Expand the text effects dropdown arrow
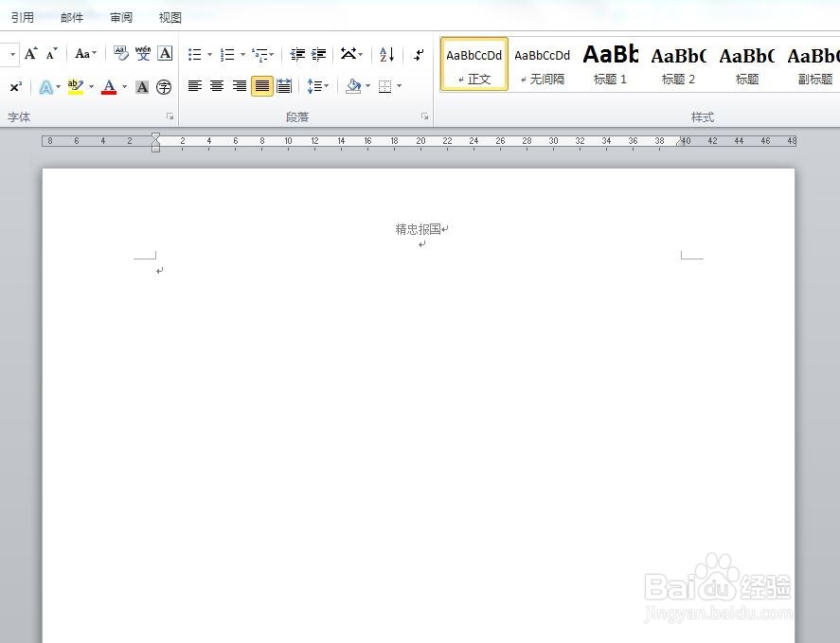 tap(59, 87)
